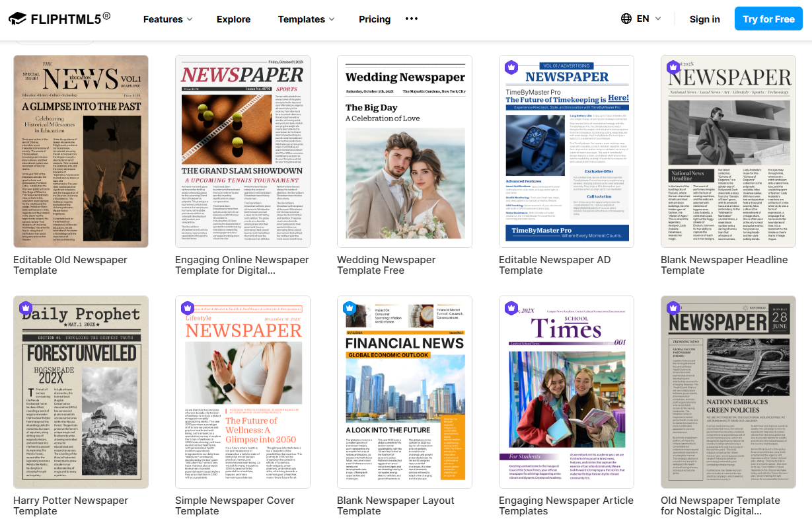Click the FlipHTML5 logo icon

pyautogui.click(x=18, y=19)
